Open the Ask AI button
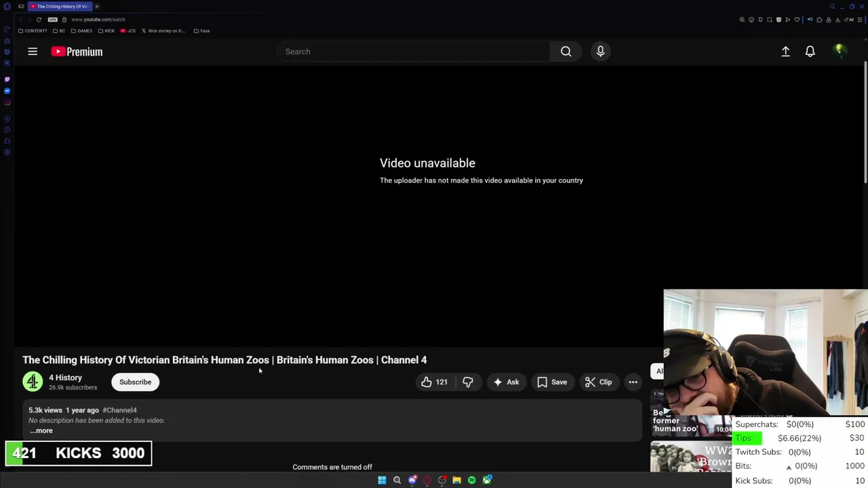Screen dimensions: 868x488 507,382
